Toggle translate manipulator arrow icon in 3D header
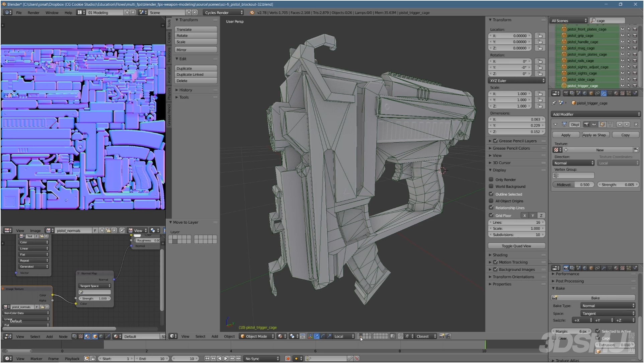Screen dimensions: 644x363 click(x=316, y=336)
